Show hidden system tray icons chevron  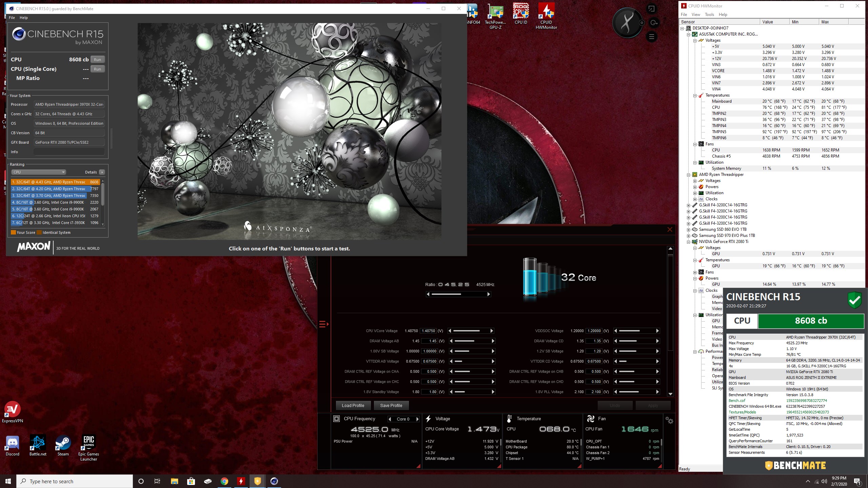coord(808,481)
